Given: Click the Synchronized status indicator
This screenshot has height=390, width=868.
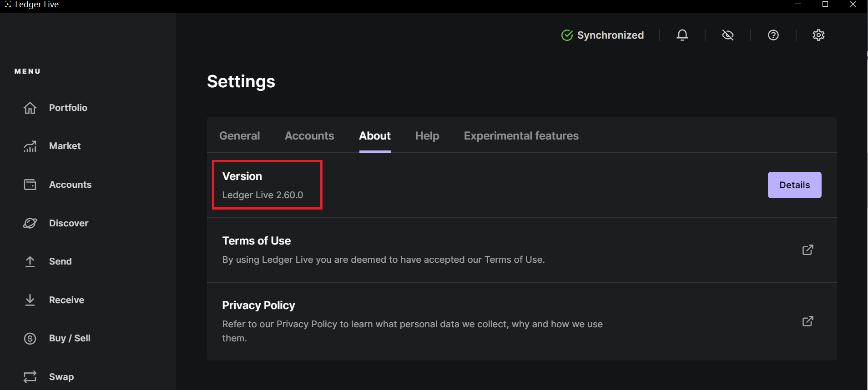Looking at the screenshot, I should click(x=602, y=35).
